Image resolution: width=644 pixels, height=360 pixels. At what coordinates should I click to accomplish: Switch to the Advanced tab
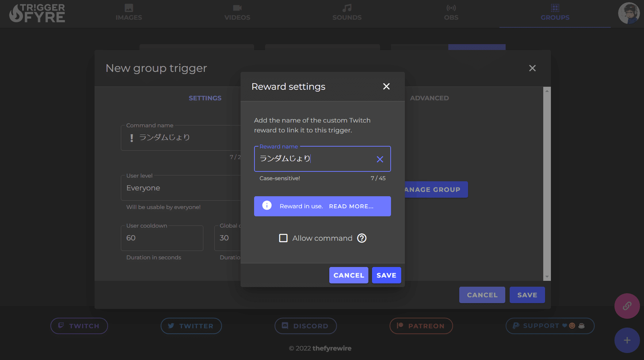coord(429,98)
